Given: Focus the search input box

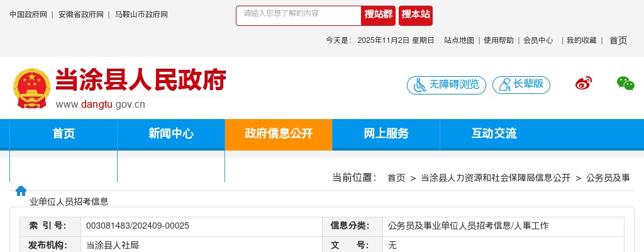Looking at the screenshot, I should 299,16.
